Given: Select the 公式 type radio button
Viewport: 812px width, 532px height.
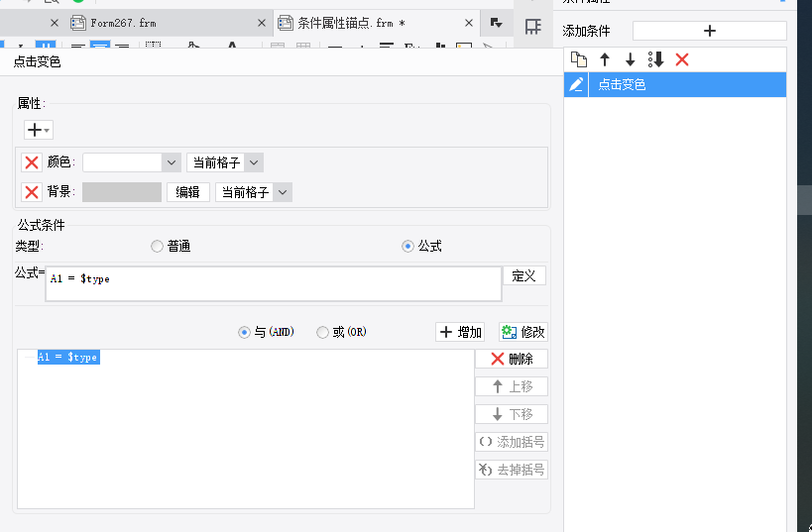Looking at the screenshot, I should click(x=407, y=247).
